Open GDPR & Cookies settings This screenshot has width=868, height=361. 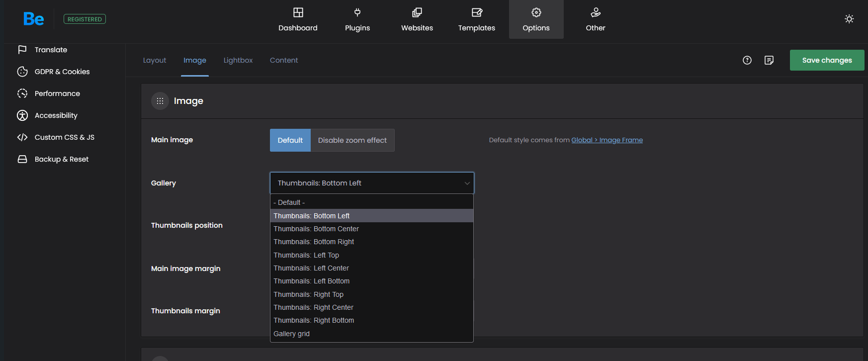(62, 72)
